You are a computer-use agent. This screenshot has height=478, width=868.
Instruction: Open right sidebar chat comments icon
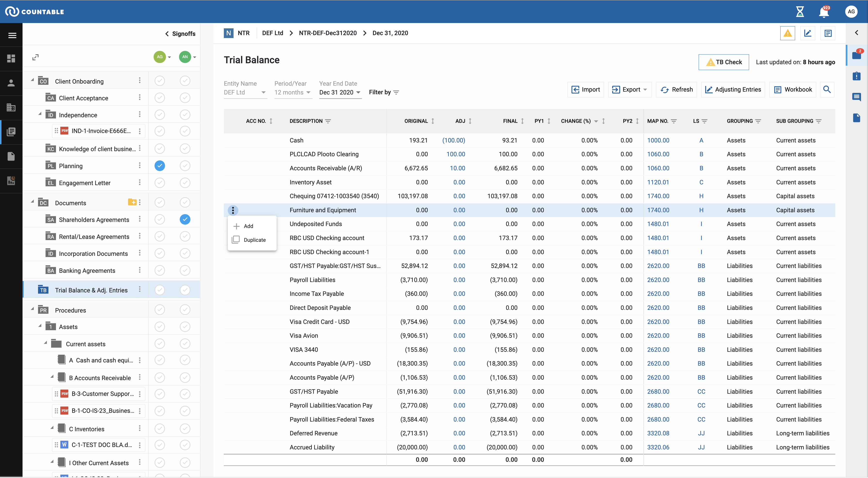[x=856, y=97]
